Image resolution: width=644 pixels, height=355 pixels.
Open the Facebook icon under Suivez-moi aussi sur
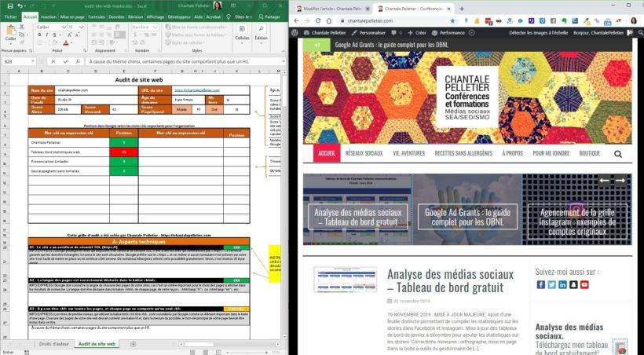[x=541, y=284]
